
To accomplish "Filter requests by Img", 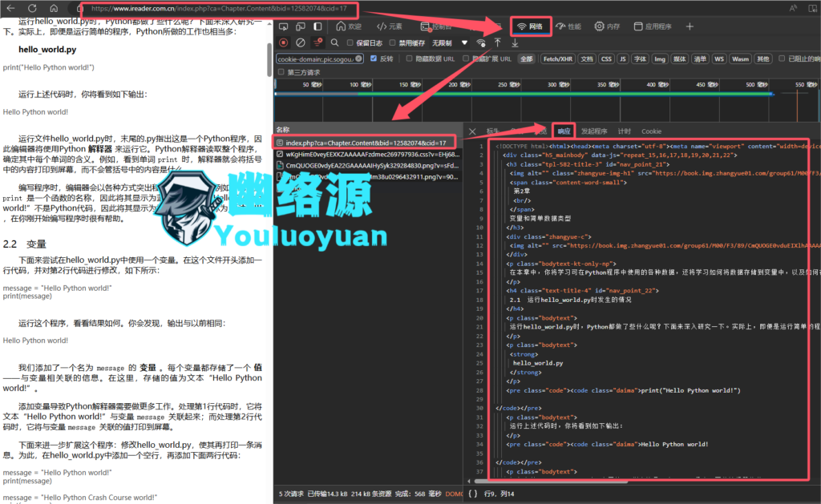I will click(x=660, y=59).
